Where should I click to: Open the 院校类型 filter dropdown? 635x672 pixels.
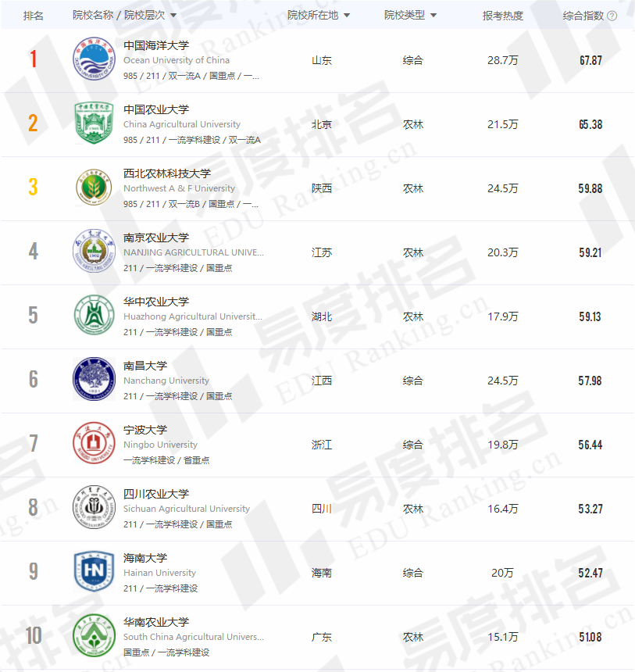pos(433,16)
